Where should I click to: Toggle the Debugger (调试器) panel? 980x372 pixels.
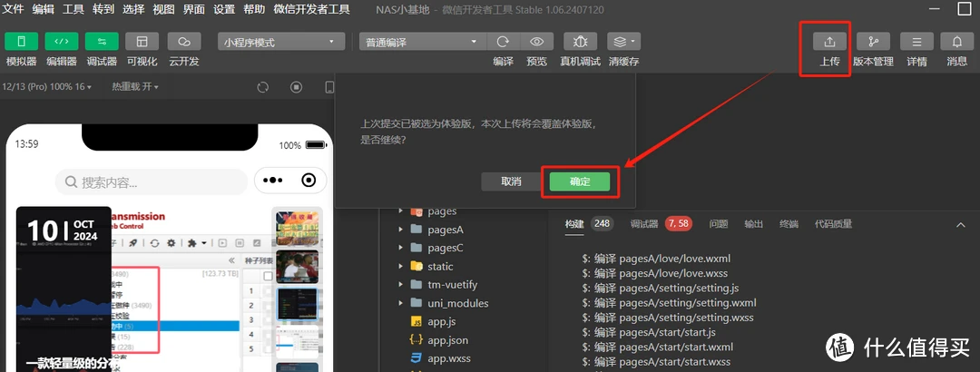[x=102, y=42]
